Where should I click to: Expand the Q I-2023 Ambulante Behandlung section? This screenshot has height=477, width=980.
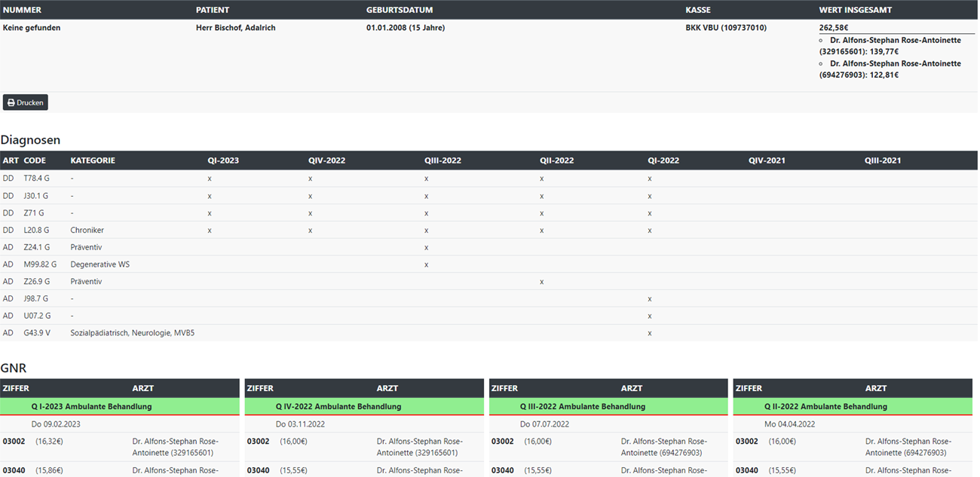91,406
